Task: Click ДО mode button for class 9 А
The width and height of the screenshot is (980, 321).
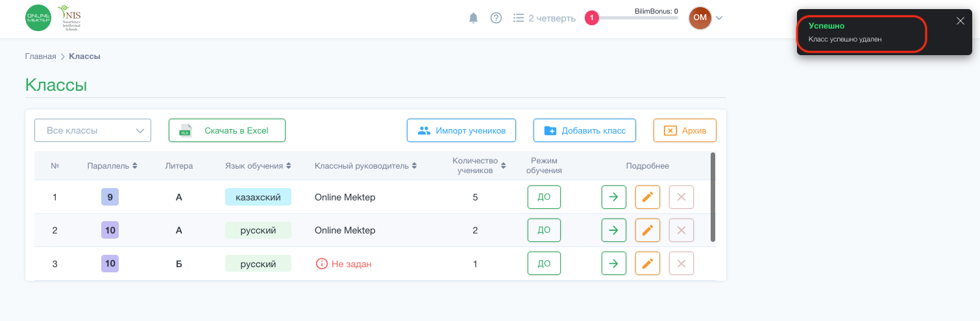Action: [x=544, y=196]
